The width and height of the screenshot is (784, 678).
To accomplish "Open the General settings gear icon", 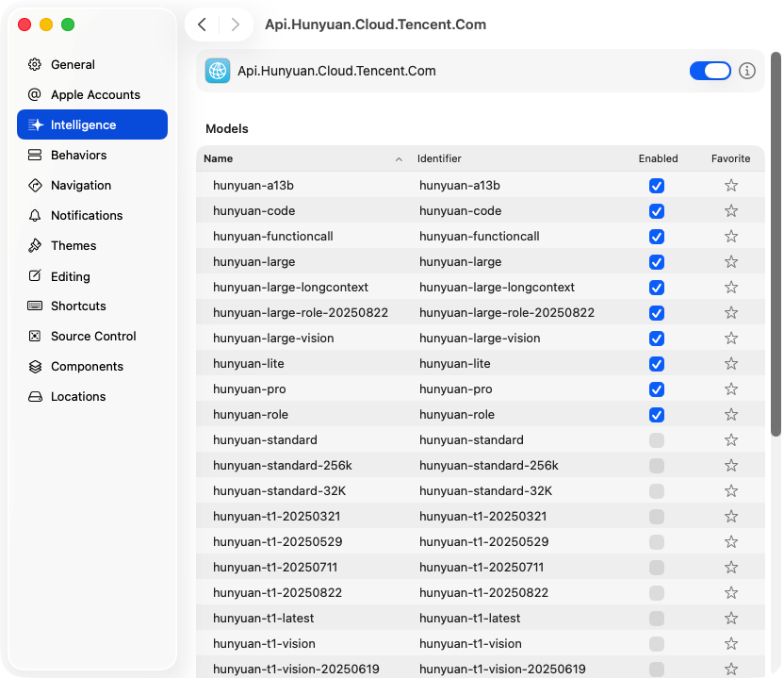I will coord(35,64).
